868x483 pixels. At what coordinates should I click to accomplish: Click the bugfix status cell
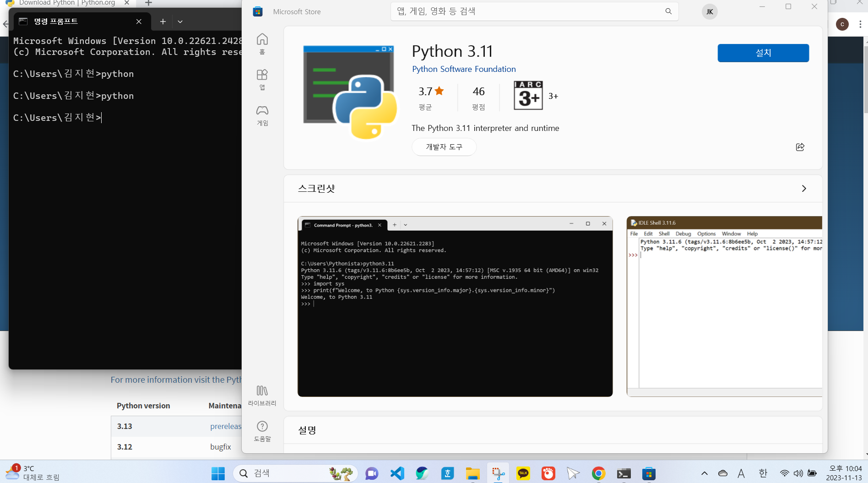click(221, 447)
